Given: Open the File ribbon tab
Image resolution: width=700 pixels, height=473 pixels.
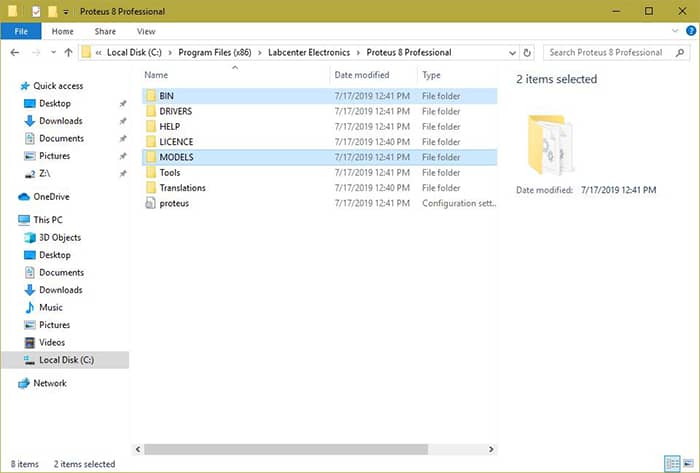Looking at the screenshot, I should [x=21, y=31].
